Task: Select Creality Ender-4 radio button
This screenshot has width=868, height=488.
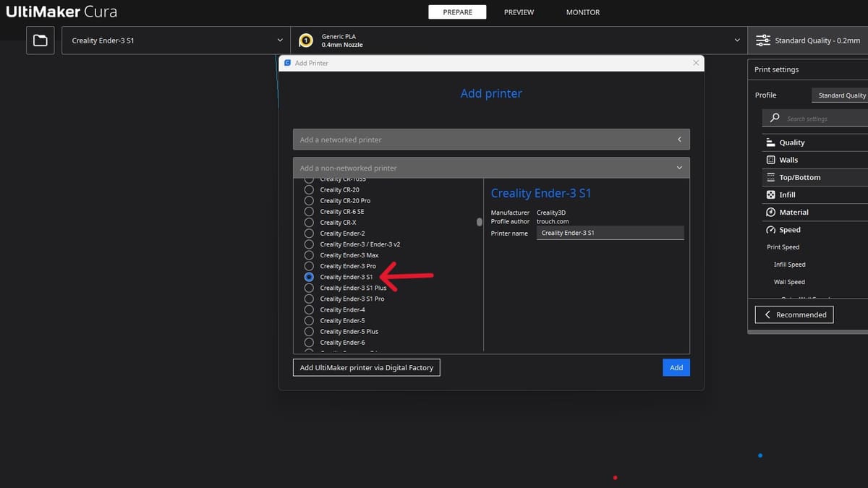Action: (x=309, y=309)
